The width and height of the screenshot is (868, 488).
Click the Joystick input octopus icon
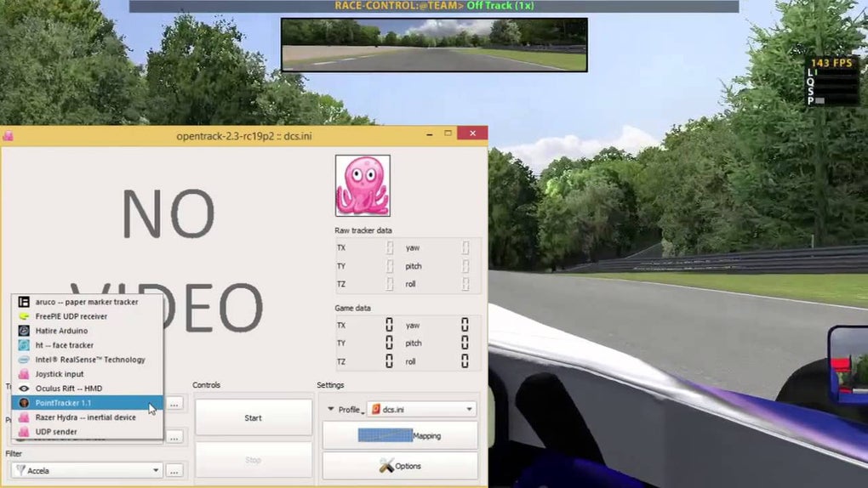[x=24, y=374]
